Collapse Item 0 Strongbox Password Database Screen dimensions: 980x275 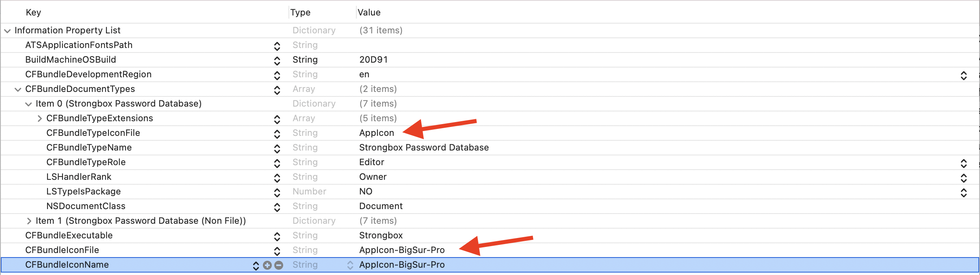(28, 105)
